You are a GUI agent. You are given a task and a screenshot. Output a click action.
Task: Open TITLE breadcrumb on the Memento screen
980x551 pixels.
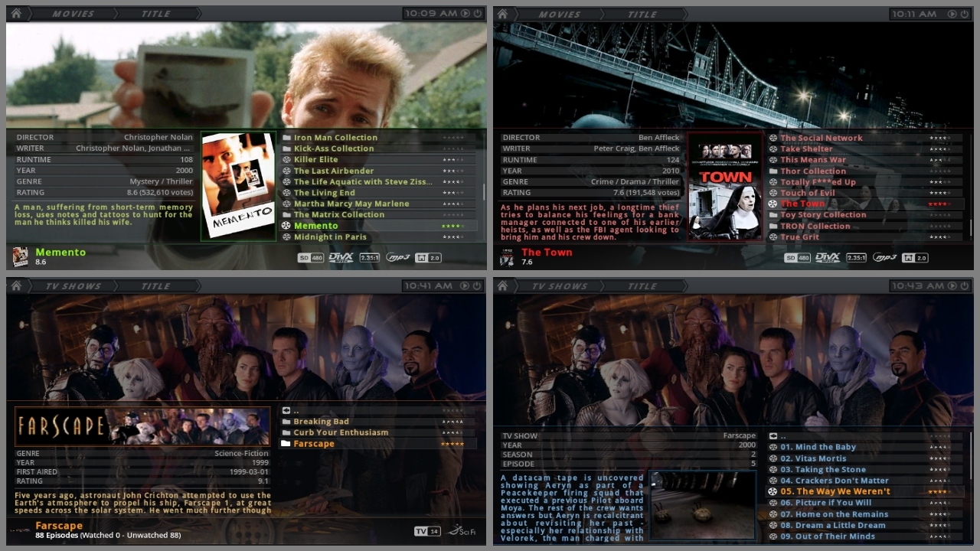coord(155,14)
